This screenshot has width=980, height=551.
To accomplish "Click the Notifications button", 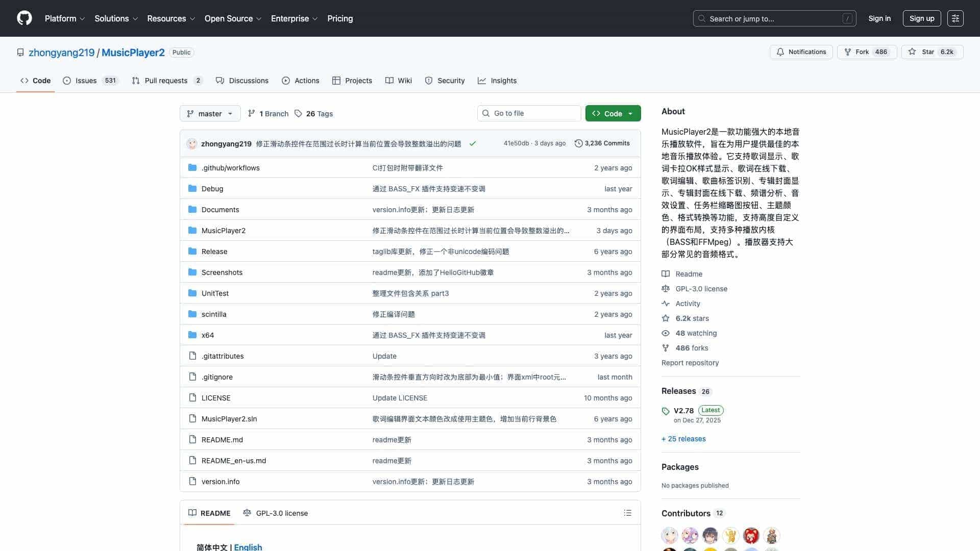I will (x=801, y=52).
